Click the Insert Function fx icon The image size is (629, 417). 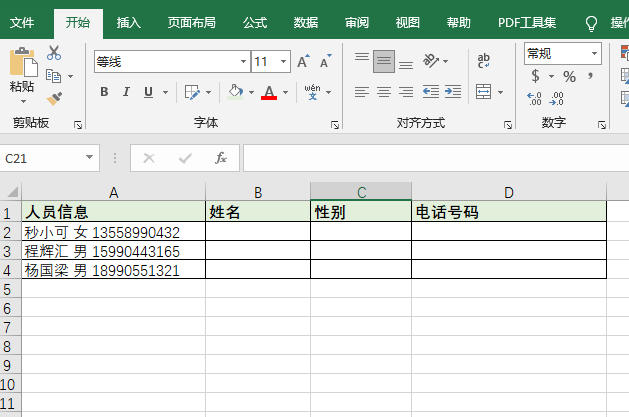coord(221,158)
